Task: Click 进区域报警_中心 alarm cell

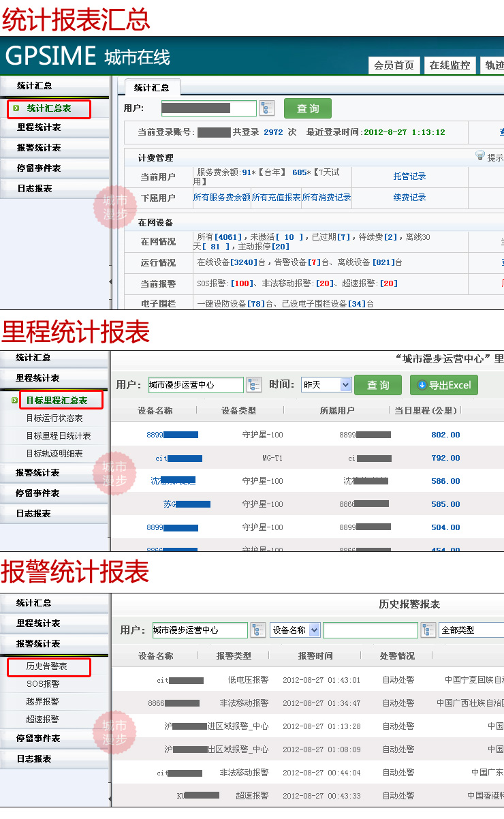Action: (x=238, y=726)
